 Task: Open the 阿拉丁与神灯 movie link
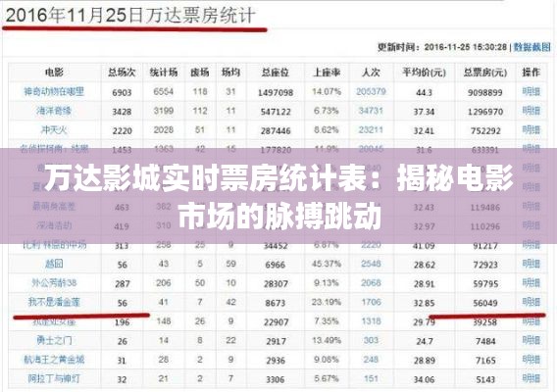click(54, 379)
